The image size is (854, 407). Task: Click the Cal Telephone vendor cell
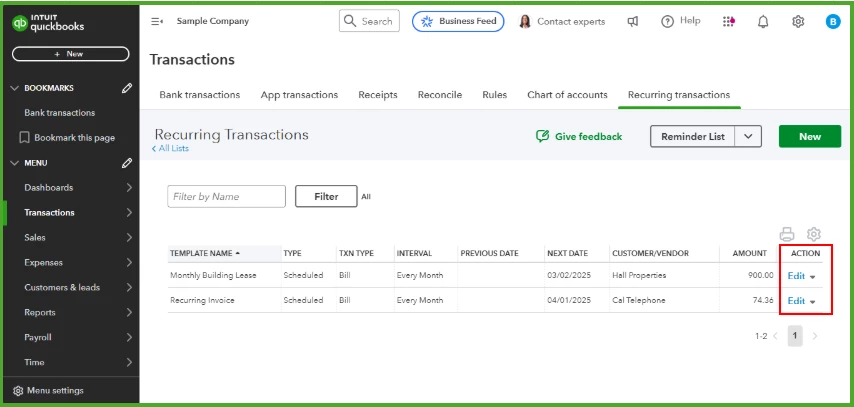[x=638, y=300]
